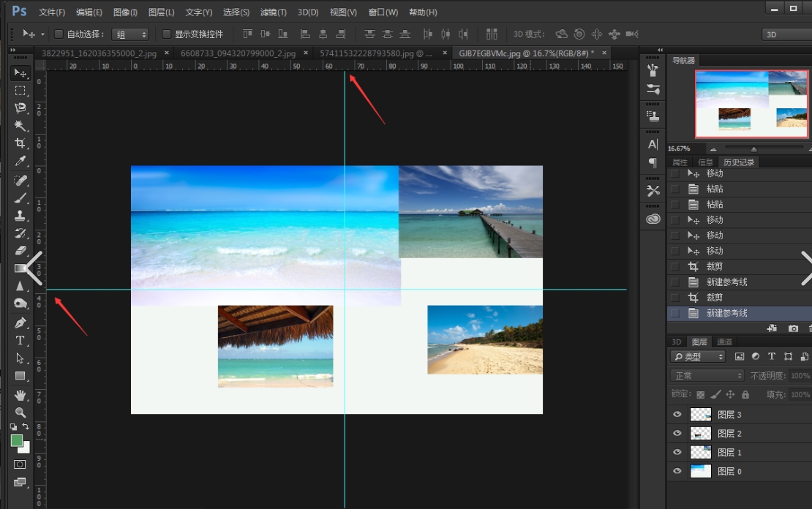Open the auto-select 组 dropdown

click(x=130, y=34)
